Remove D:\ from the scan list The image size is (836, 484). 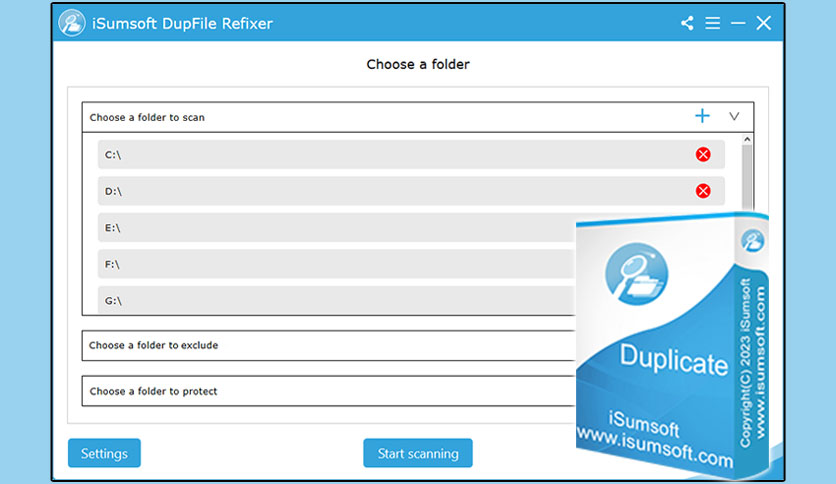coord(703,191)
